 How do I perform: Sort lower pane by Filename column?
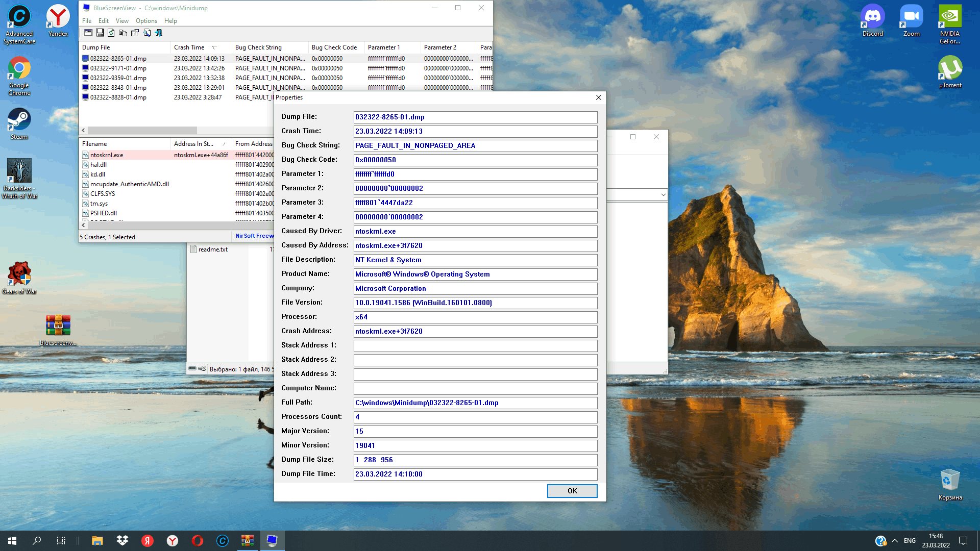pyautogui.click(x=125, y=144)
